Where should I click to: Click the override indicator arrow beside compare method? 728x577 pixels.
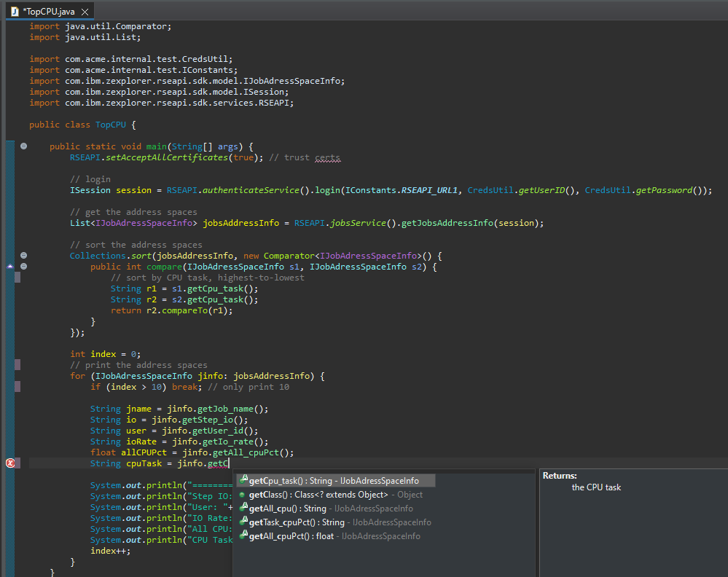pos(10,267)
